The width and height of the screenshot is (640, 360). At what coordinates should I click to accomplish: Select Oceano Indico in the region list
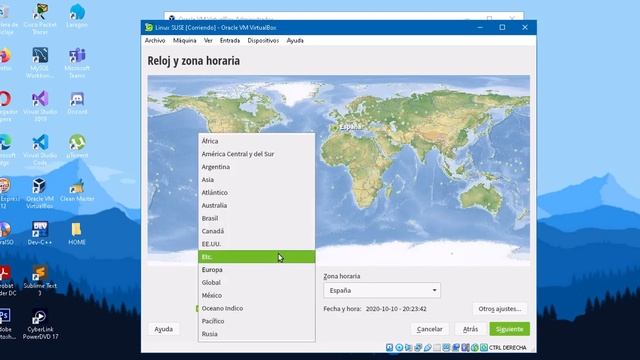pyautogui.click(x=257, y=308)
